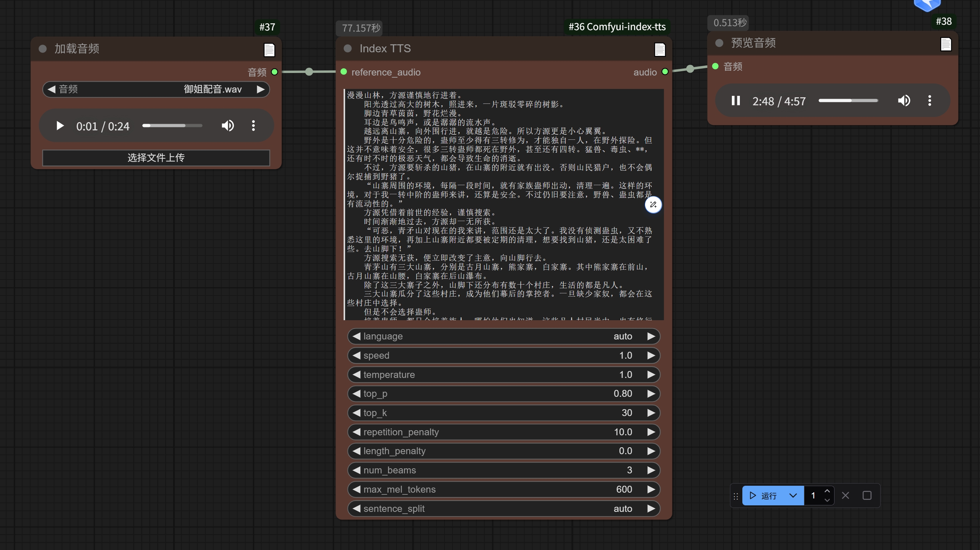
Task: Click the round edit icon in the text box
Action: 653,205
